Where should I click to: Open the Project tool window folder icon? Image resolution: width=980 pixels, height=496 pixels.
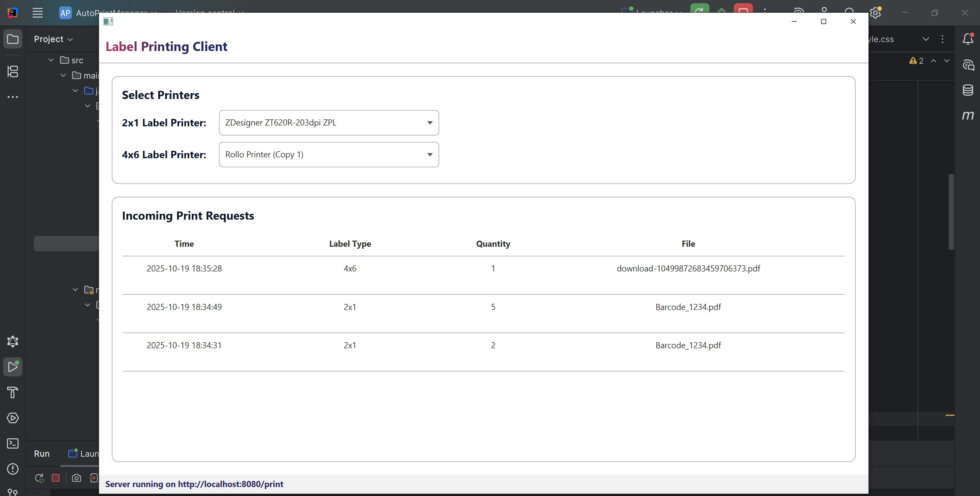tap(13, 39)
